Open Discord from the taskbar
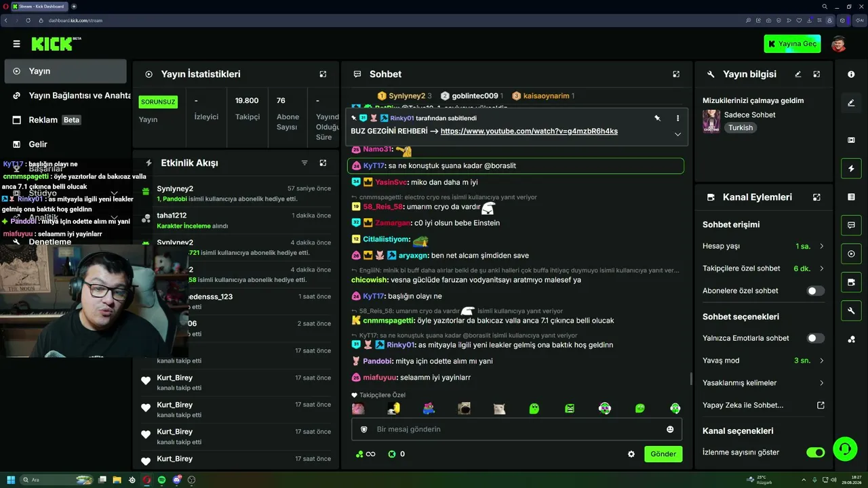The width and height of the screenshot is (868, 488). point(177,480)
